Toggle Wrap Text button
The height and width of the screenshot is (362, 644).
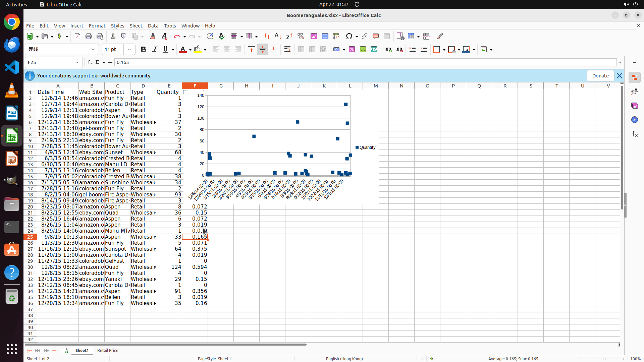[x=287, y=50]
